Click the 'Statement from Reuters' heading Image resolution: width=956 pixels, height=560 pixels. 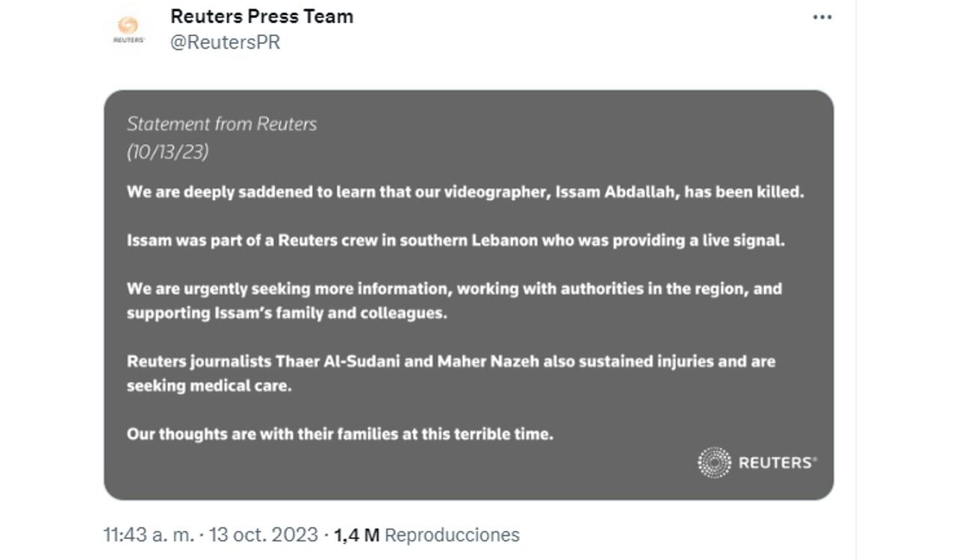pyautogui.click(x=222, y=124)
